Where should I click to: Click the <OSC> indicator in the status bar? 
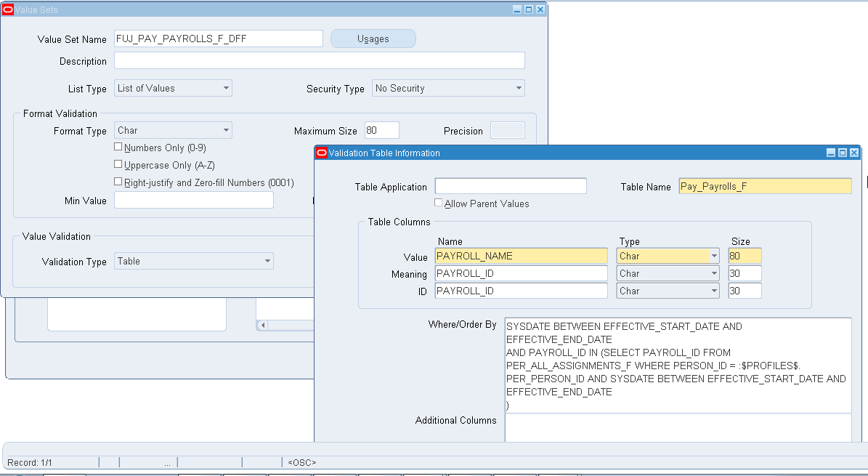[x=301, y=461]
